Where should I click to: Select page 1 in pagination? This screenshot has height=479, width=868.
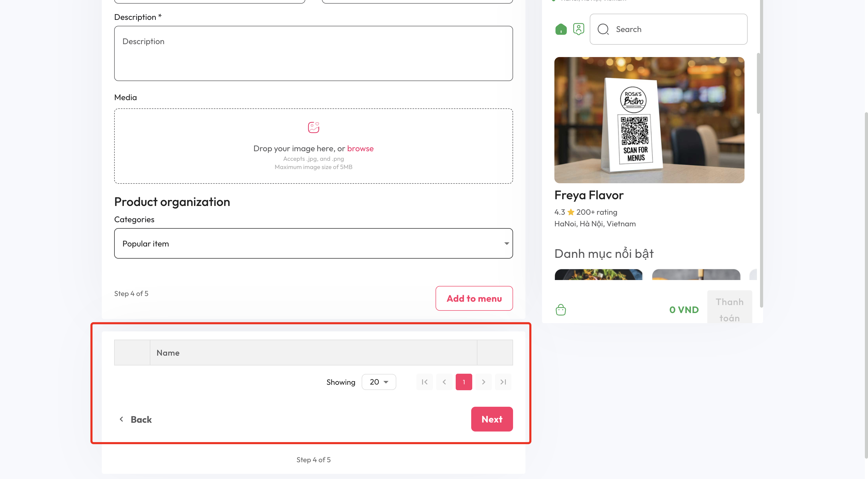[464, 382]
